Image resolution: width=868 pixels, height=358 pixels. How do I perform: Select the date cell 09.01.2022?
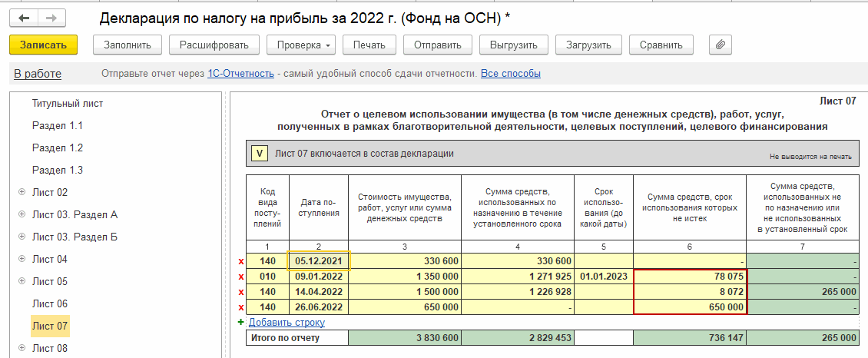tap(319, 277)
